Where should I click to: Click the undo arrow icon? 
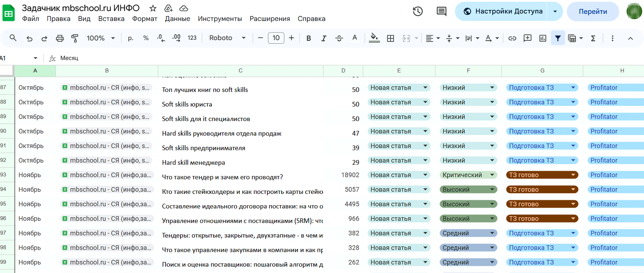30,38
